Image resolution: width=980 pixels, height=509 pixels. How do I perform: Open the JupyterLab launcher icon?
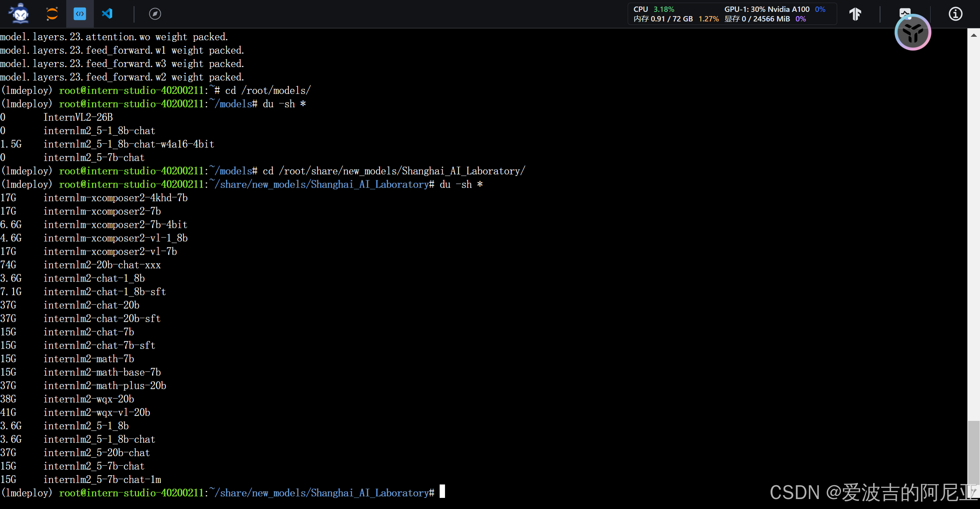coord(52,14)
